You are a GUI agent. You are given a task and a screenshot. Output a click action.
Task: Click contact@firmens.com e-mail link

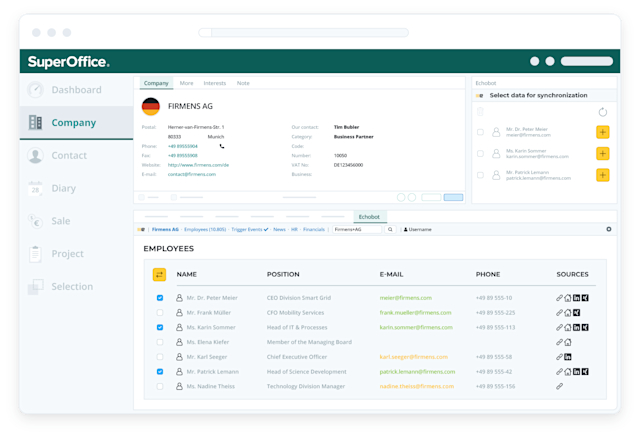pyautogui.click(x=192, y=174)
